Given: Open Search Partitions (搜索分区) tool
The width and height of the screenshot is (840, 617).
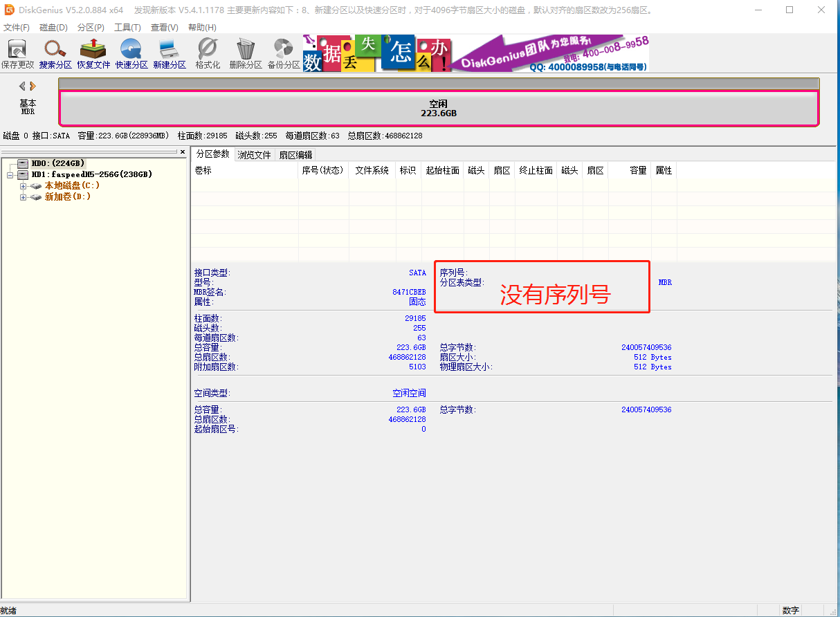Looking at the screenshot, I should 55,55.
